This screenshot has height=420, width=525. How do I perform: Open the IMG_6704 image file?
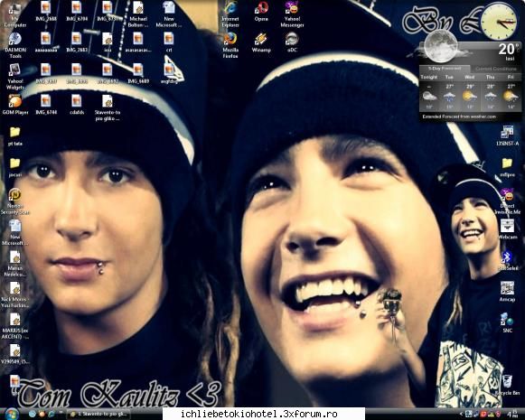77,12
